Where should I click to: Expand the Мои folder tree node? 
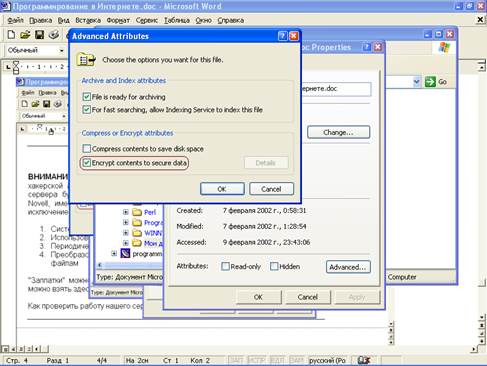click(126, 243)
